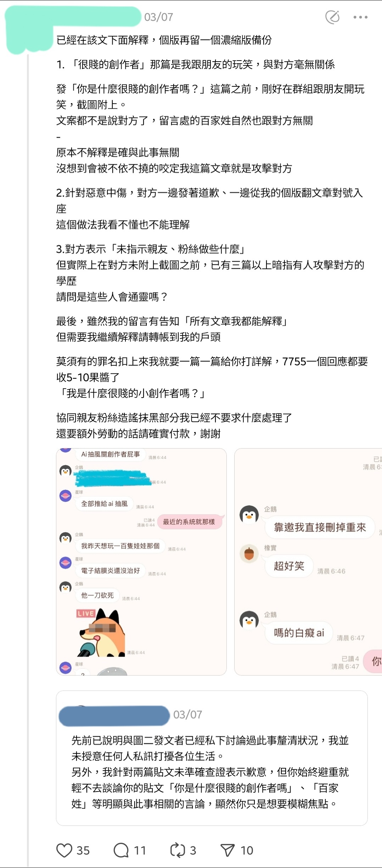
Task: Tap the heart like icon
Action: [64, 850]
